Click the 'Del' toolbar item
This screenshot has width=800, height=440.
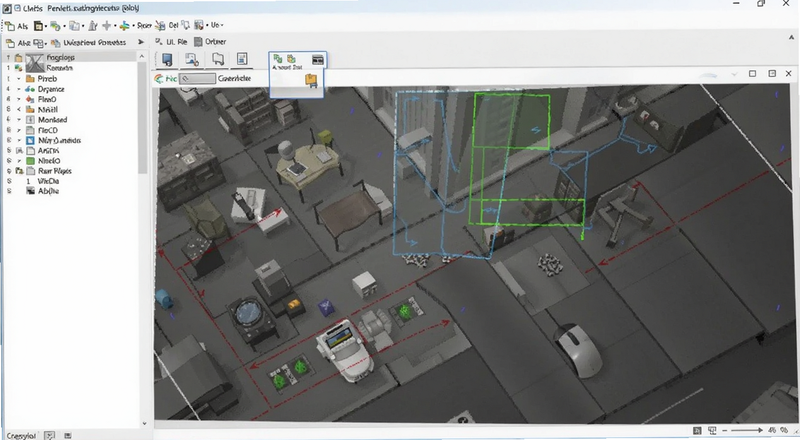[x=173, y=25]
